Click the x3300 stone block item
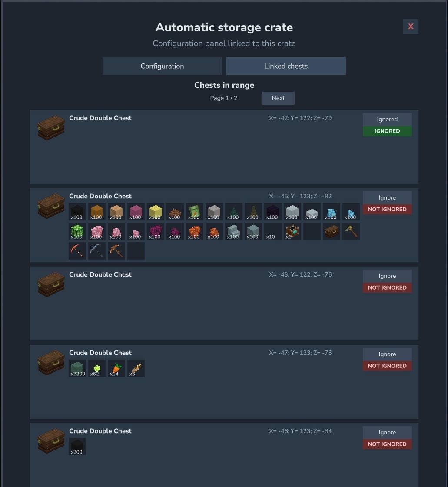The image size is (448, 487). click(77, 368)
